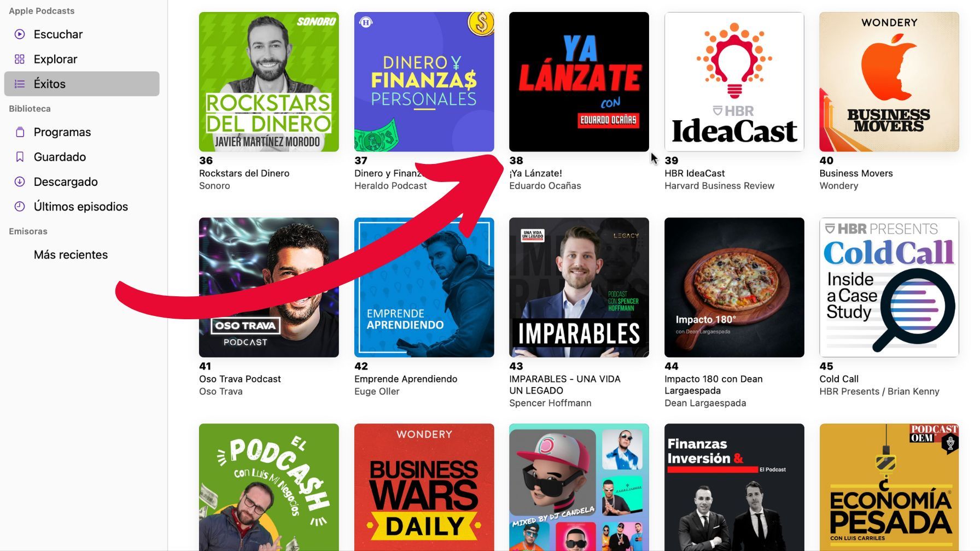Click the Descargado download arrow icon
980x551 pixels.
[20, 181]
